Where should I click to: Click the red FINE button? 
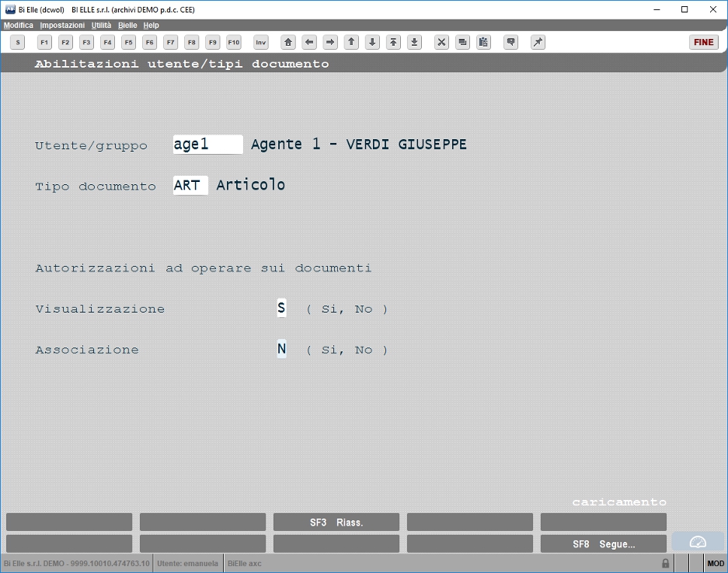click(x=703, y=42)
